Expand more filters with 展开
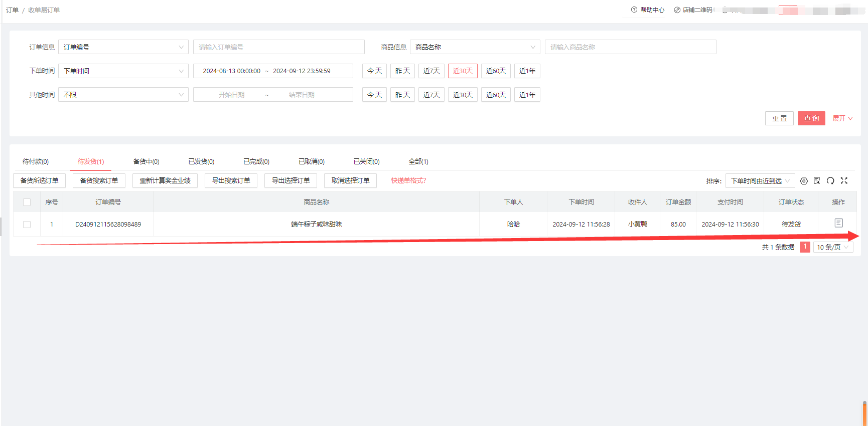The width and height of the screenshot is (868, 426). pyautogui.click(x=842, y=118)
